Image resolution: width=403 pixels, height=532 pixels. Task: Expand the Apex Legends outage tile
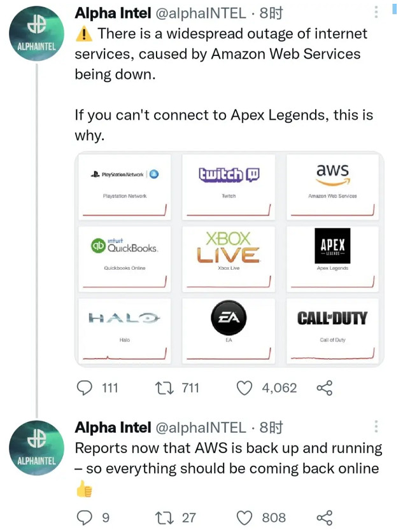tap(333, 258)
